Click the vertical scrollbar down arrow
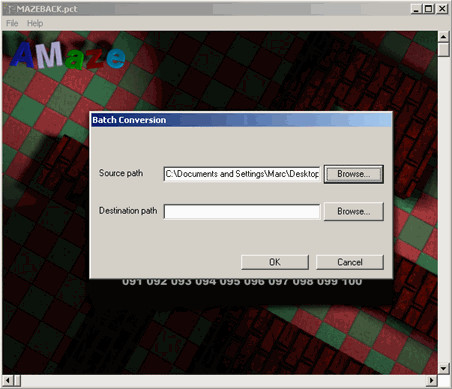 click(443, 369)
